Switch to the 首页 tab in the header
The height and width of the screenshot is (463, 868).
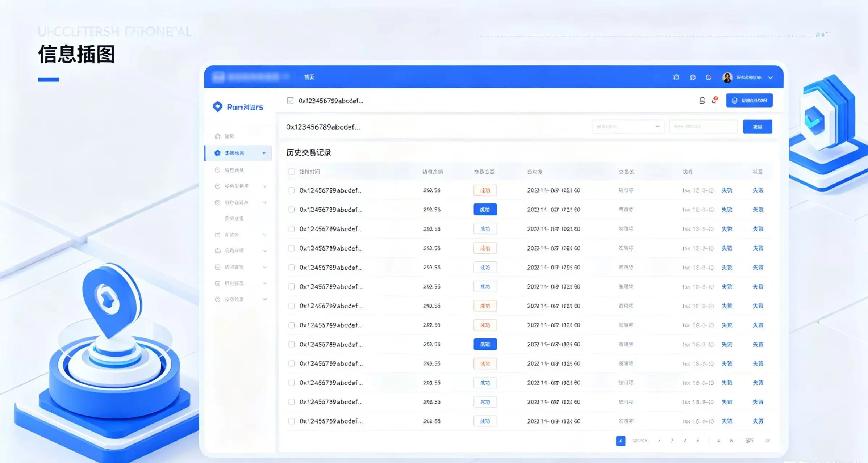tap(309, 77)
